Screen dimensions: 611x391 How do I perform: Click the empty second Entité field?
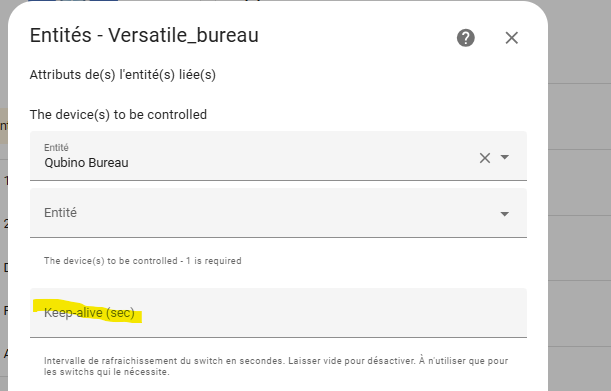[x=278, y=213]
